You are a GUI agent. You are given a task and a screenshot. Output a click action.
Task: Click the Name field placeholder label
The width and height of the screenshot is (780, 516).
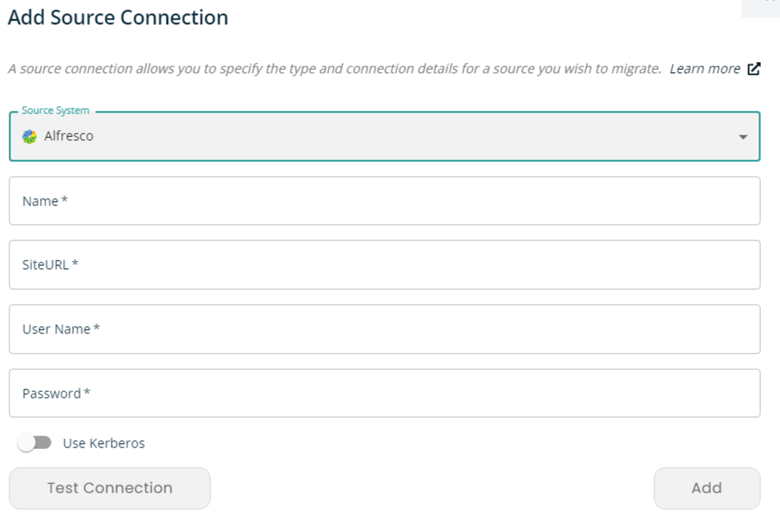tap(45, 201)
